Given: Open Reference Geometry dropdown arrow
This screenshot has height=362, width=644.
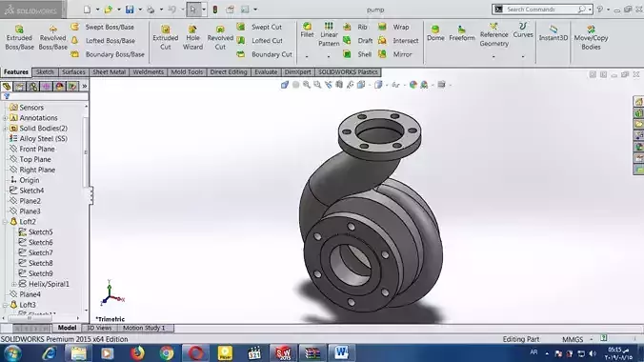Looking at the screenshot, I should coord(493,56).
